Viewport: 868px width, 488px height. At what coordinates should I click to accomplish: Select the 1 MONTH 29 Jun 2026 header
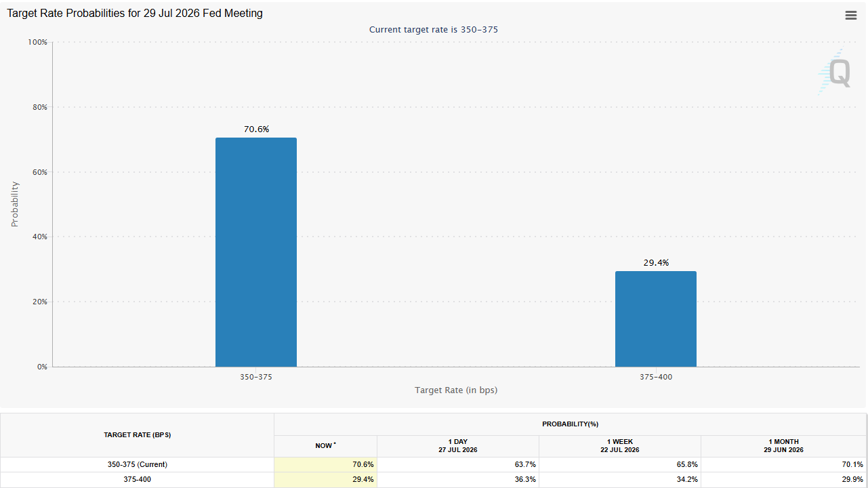click(784, 446)
